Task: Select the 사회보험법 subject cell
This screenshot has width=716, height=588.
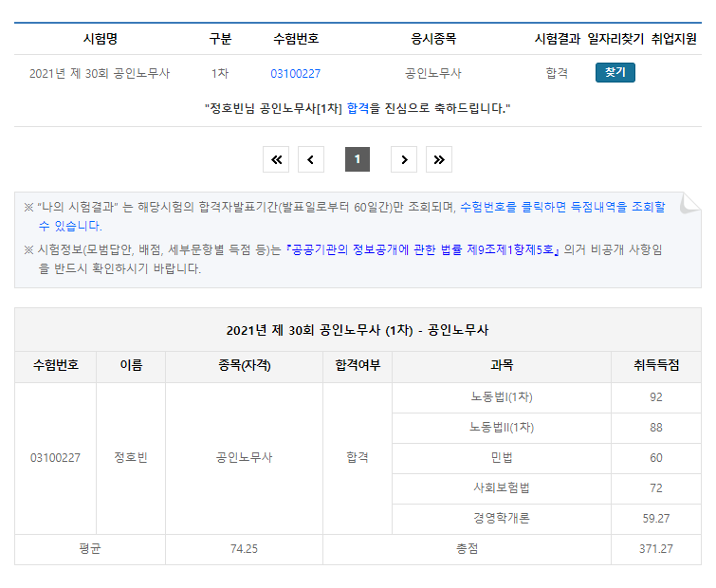Action: (501, 488)
